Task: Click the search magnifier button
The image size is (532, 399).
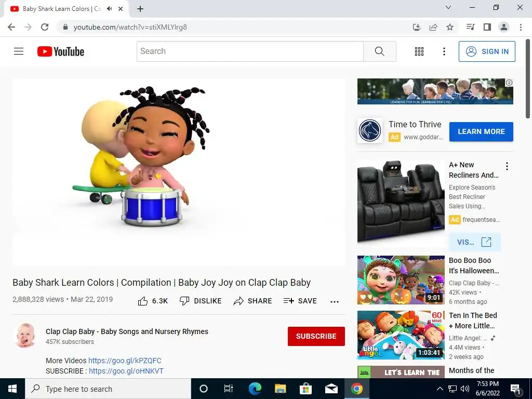Action: tap(380, 51)
